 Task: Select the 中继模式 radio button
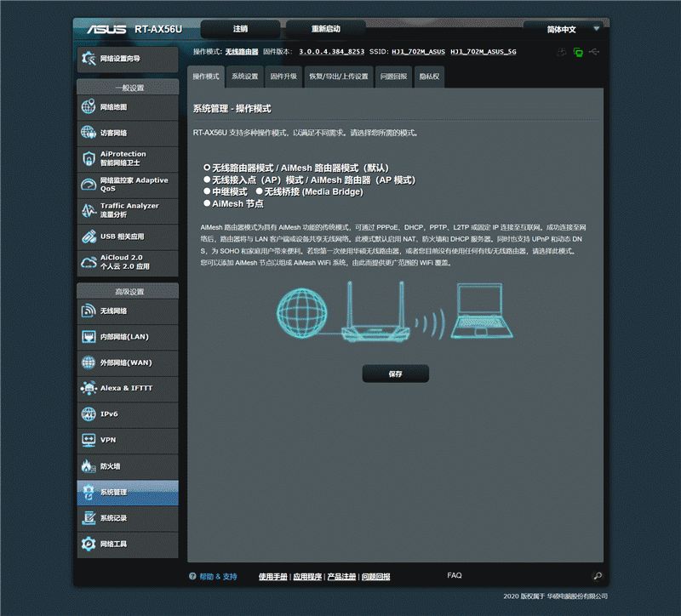[207, 191]
